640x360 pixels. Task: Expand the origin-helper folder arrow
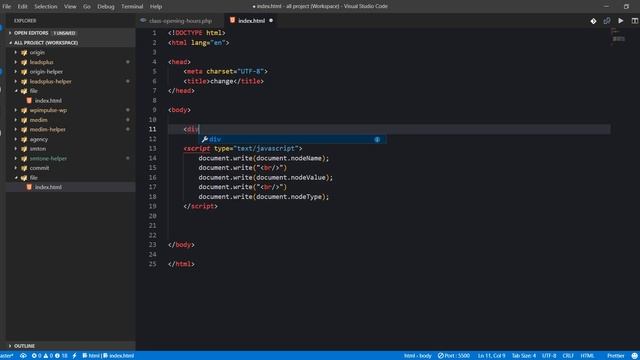click(16, 71)
